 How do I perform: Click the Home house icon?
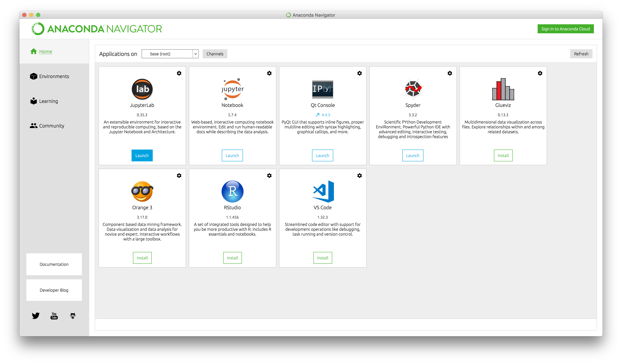33,51
